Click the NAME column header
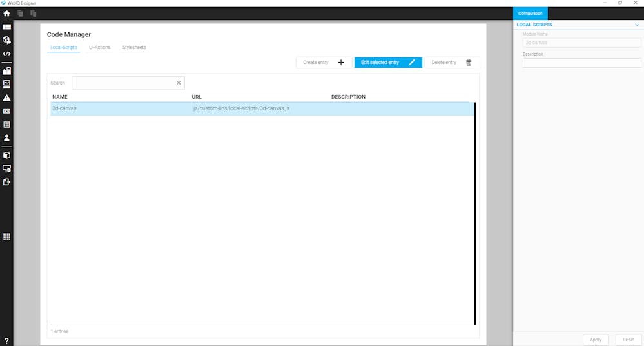The height and width of the screenshot is (346, 644). click(x=60, y=97)
